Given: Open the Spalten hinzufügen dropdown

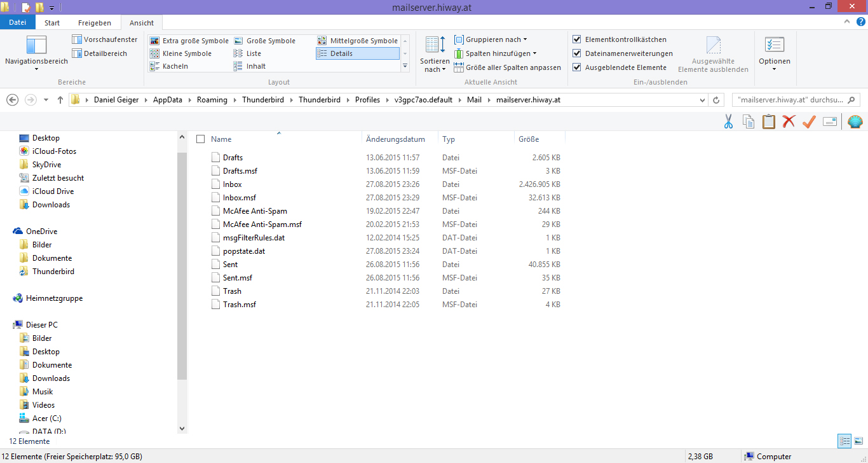Looking at the screenshot, I should (x=496, y=53).
